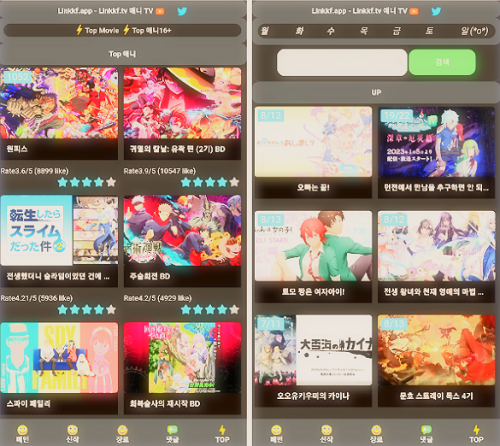Screen dimensions: 500x446
Task: Open Linkkf.app title link on right screen
Action: [359, 11]
